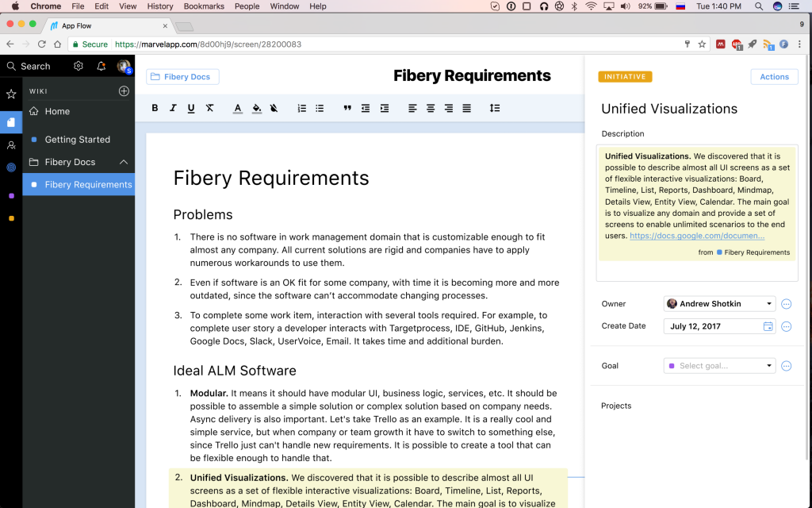Open Search in the sidebar

29,67
